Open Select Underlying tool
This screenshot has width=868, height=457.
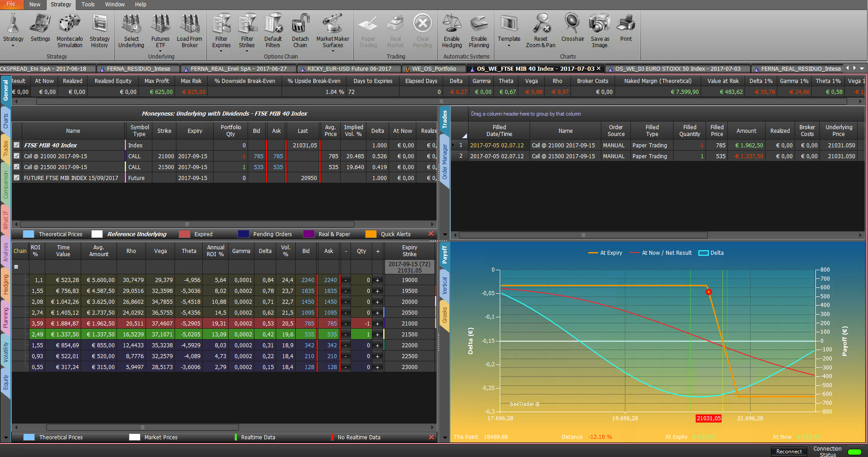tap(131, 30)
